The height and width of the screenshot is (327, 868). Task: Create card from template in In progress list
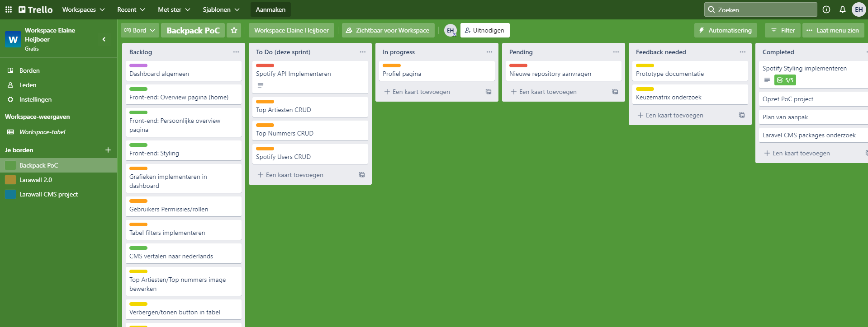(x=489, y=92)
